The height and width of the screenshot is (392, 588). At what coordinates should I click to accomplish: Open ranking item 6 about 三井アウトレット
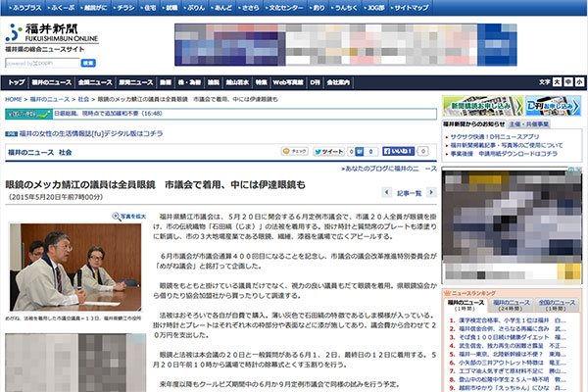pos(513,363)
